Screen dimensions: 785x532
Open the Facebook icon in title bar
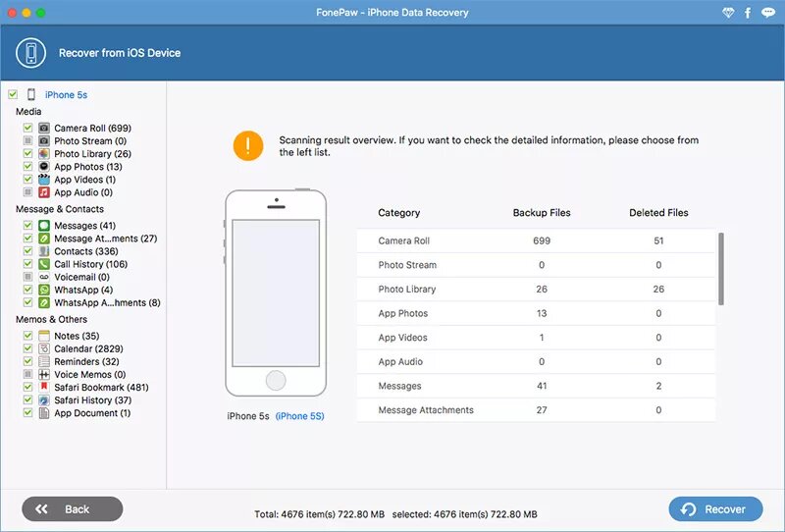click(748, 13)
